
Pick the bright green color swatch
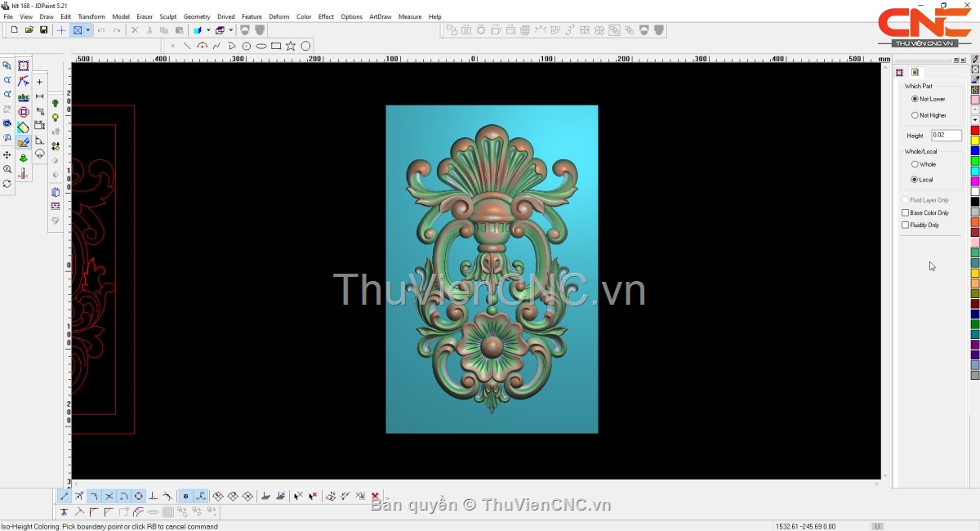point(975,161)
